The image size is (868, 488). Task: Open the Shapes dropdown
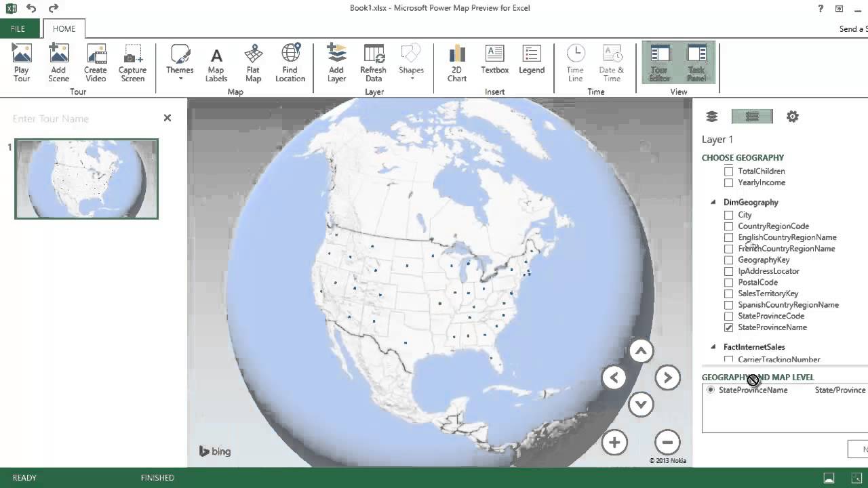click(x=411, y=63)
